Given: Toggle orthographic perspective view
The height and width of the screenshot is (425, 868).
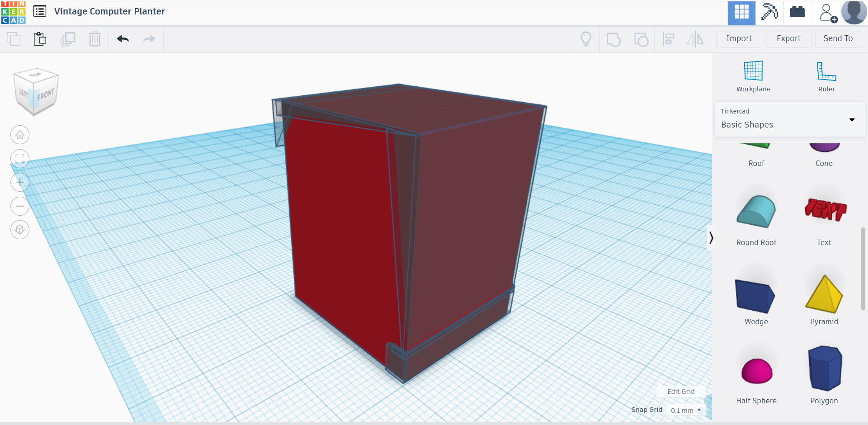Looking at the screenshot, I should pyautogui.click(x=20, y=230).
